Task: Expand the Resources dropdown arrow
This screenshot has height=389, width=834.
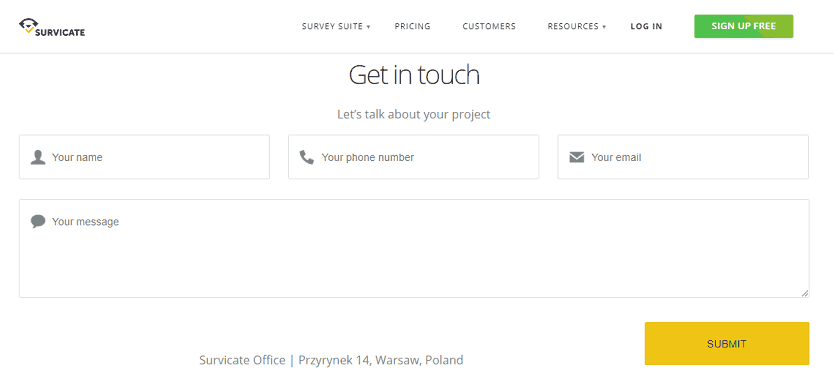Action: click(x=604, y=27)
